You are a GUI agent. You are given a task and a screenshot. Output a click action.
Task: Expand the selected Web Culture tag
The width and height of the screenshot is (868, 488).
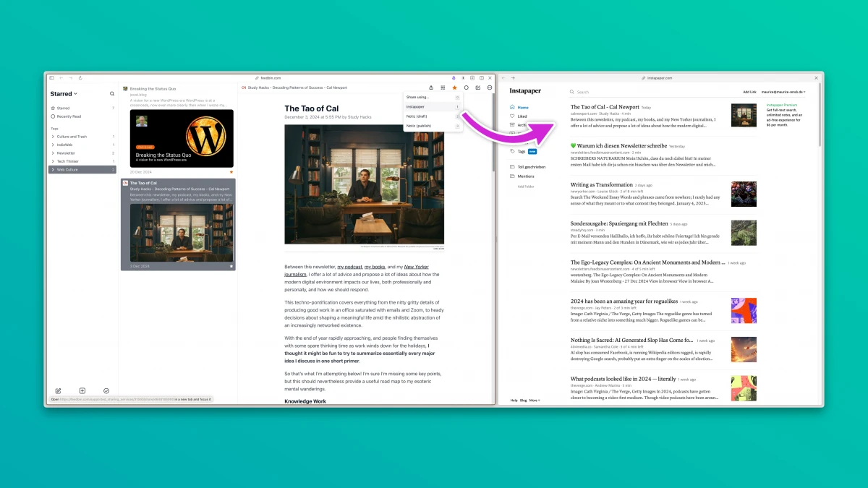pos(53,170)
